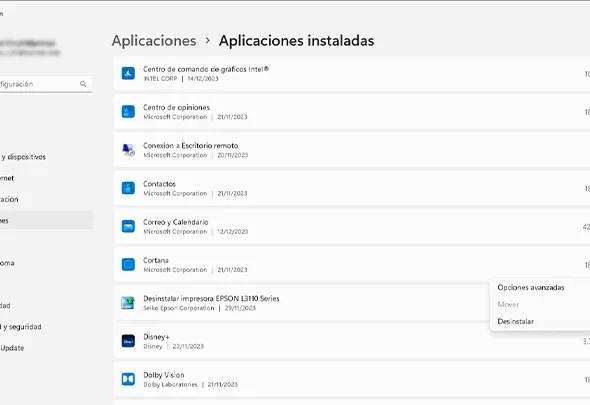Open the devices section in sidebar

point(23,157)
